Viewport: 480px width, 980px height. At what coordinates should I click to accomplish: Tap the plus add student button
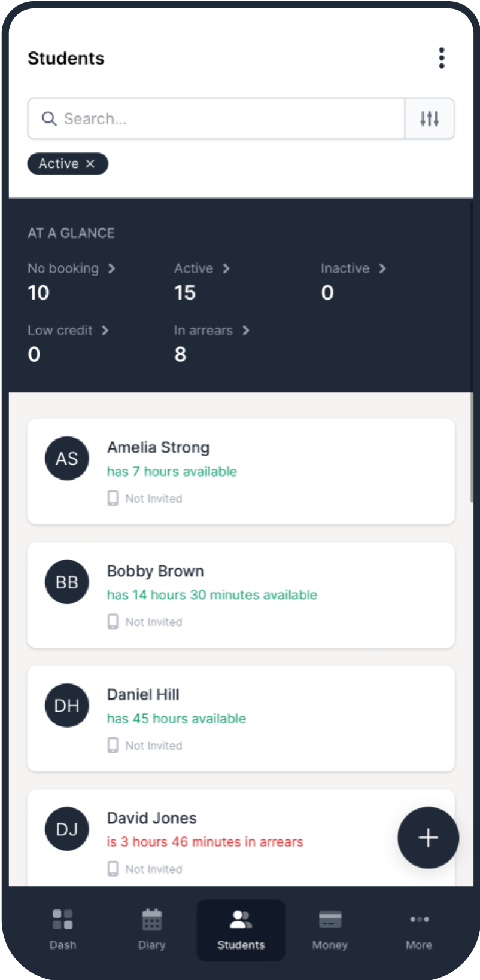[428, 838]
